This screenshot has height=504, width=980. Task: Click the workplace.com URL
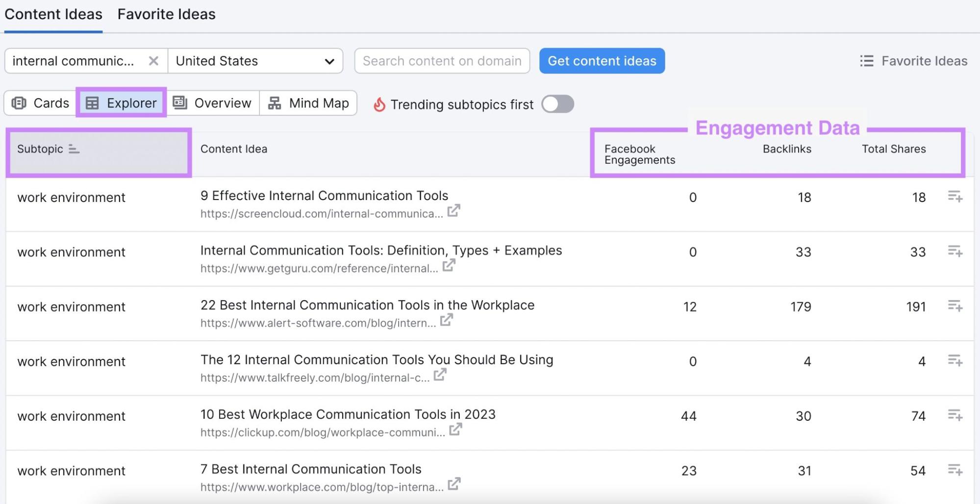(322, 487)
